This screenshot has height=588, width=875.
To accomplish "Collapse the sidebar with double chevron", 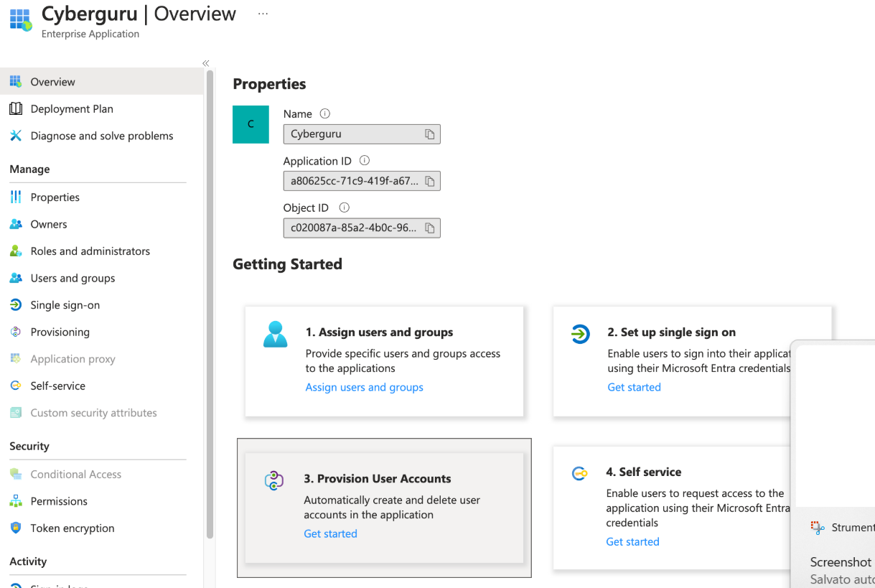I will coord(206,63).
